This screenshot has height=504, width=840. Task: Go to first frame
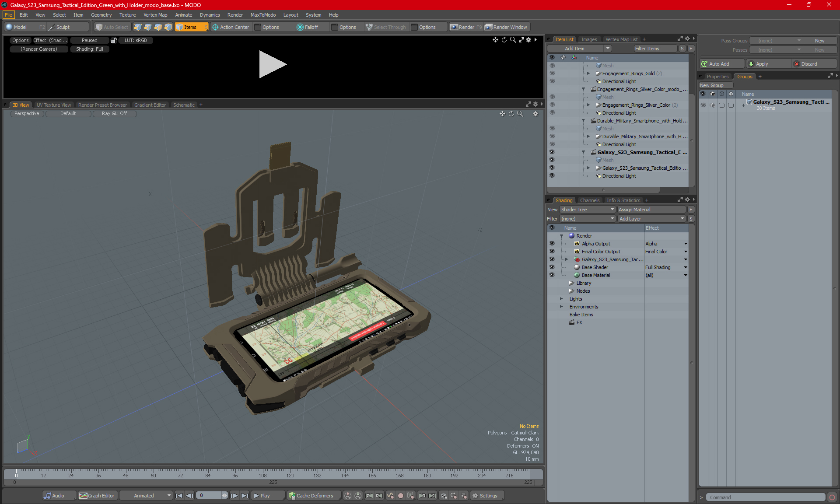179,496
